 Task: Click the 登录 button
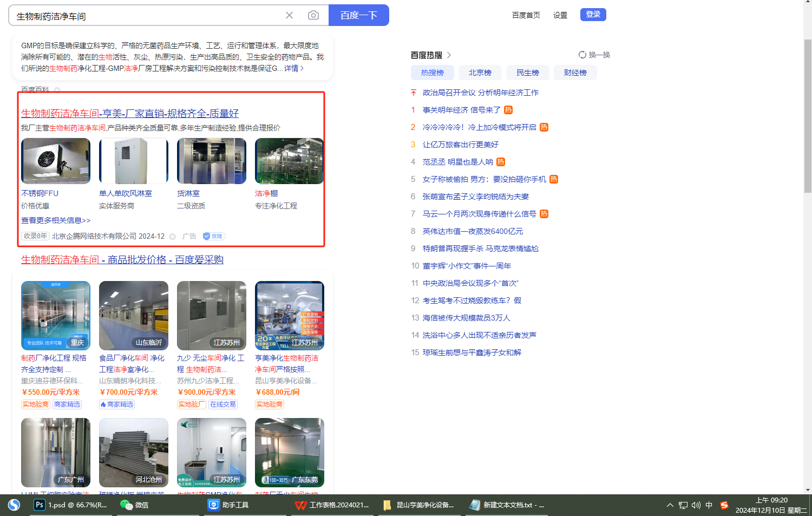pyautogui.click(x=593, y=15)
